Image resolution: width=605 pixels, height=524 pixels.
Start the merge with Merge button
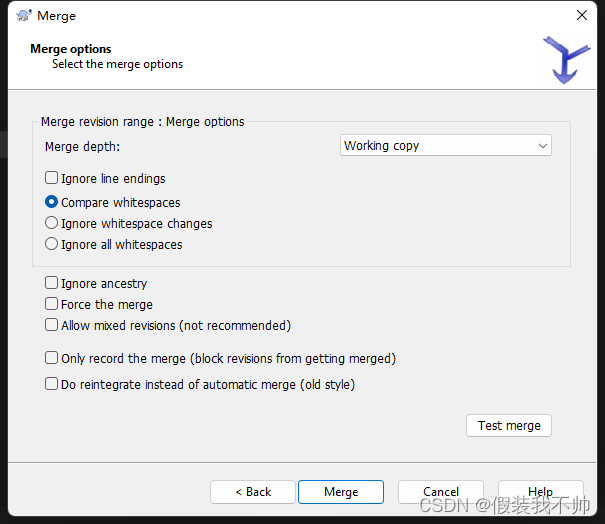341,492
